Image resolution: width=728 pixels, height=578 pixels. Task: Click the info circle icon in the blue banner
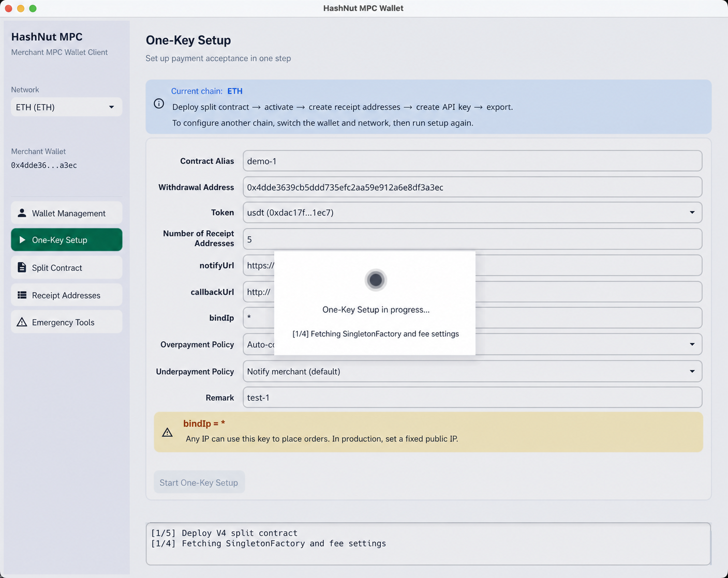coord(159,104)
